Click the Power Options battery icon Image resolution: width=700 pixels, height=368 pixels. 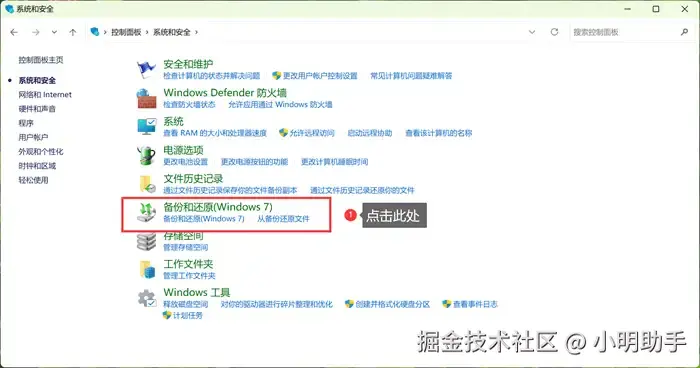click(146, 155)
